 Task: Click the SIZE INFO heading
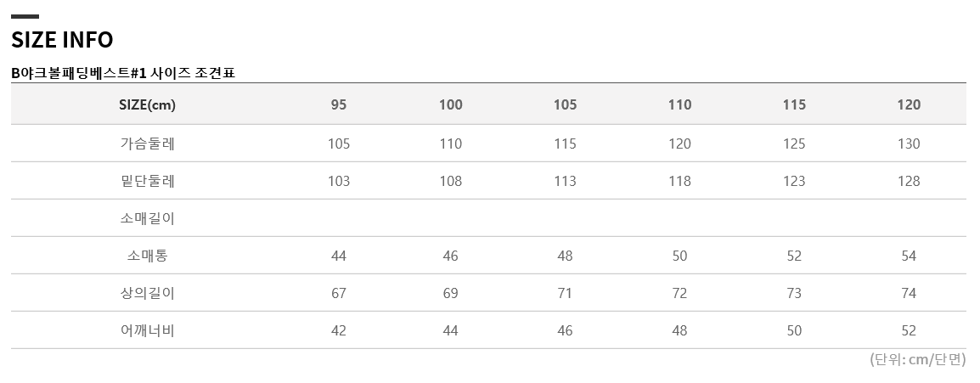(x=62, y=39)
